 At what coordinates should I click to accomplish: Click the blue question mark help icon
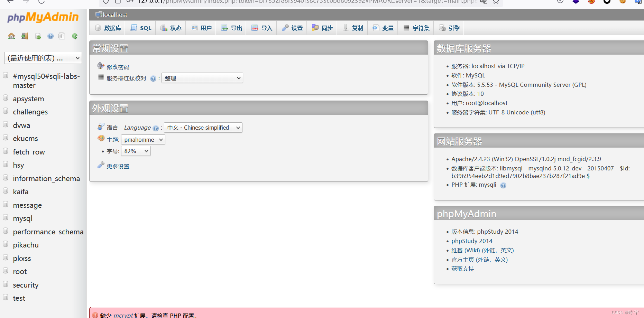[50, 36]
